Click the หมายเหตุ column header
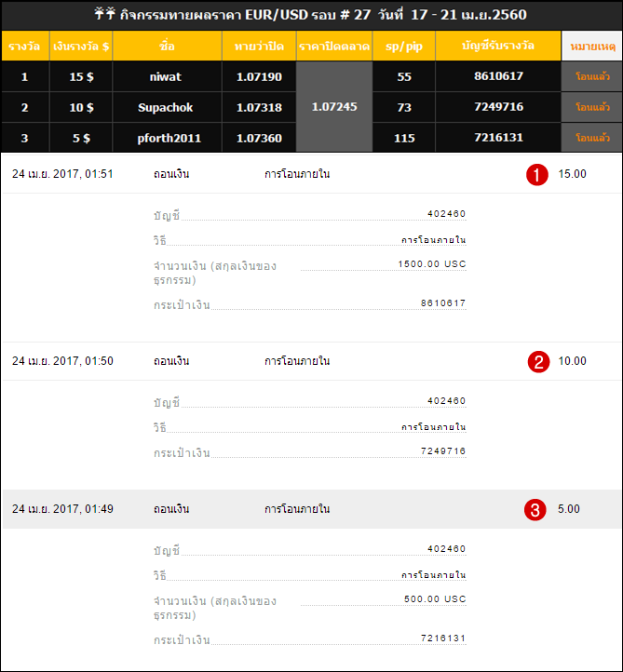The width and height of the screenshot is (623, 672). click(x=591, y=46)
